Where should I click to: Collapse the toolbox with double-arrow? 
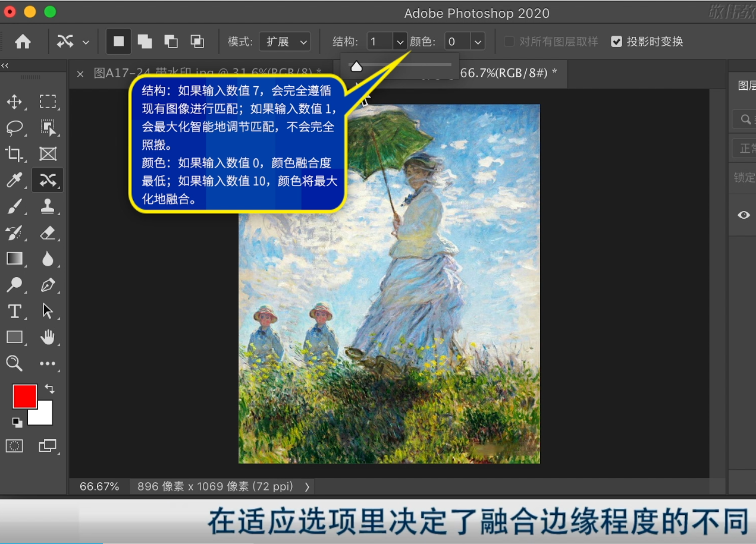coord(5,65)
